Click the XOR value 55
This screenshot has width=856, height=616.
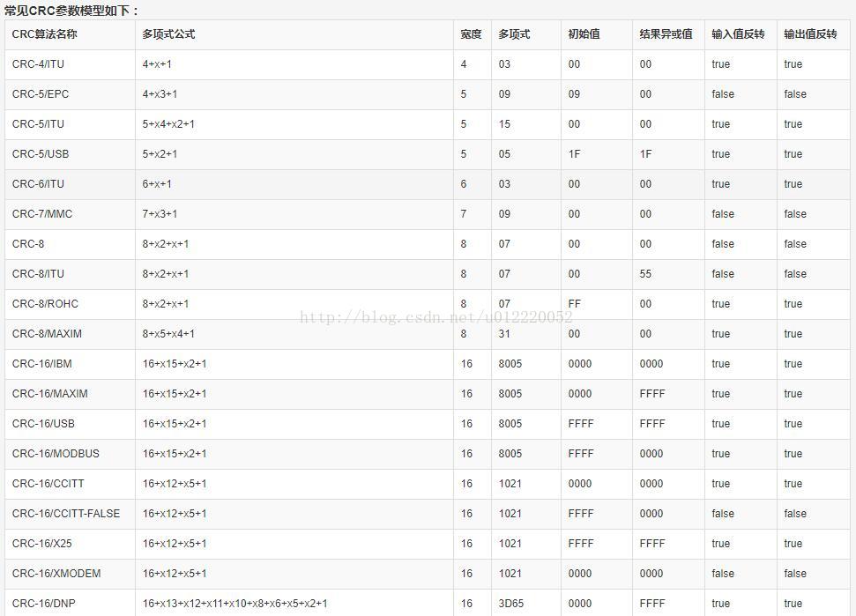646,274
